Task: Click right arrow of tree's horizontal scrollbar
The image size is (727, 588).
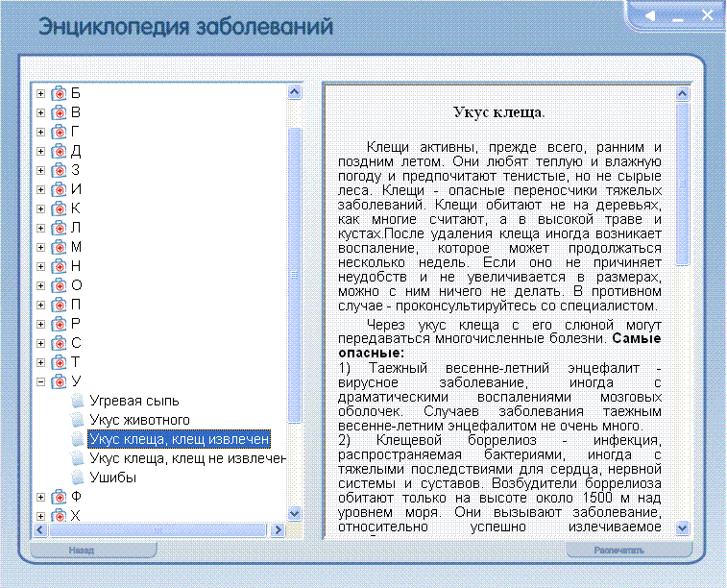Action: tap(279, 529)
